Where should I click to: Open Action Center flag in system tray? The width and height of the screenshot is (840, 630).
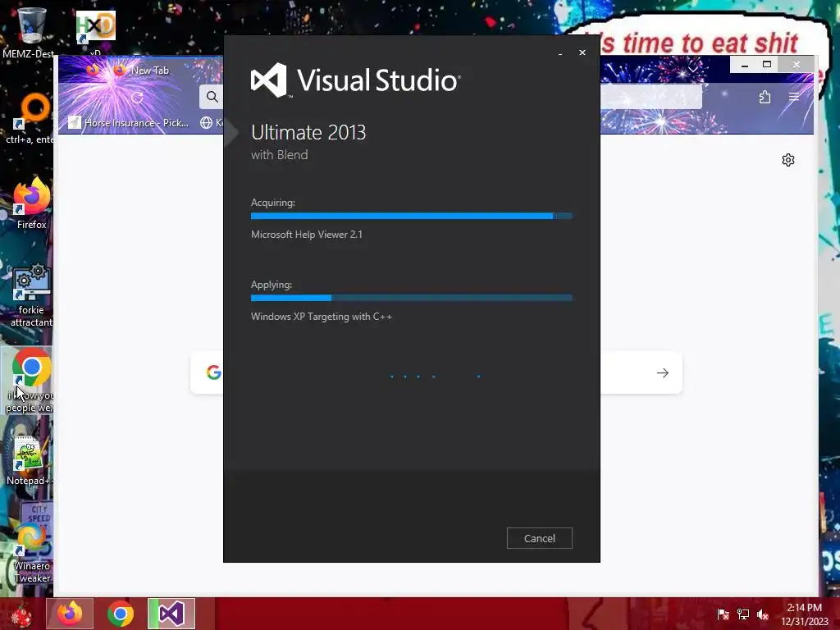click(723, 614)
